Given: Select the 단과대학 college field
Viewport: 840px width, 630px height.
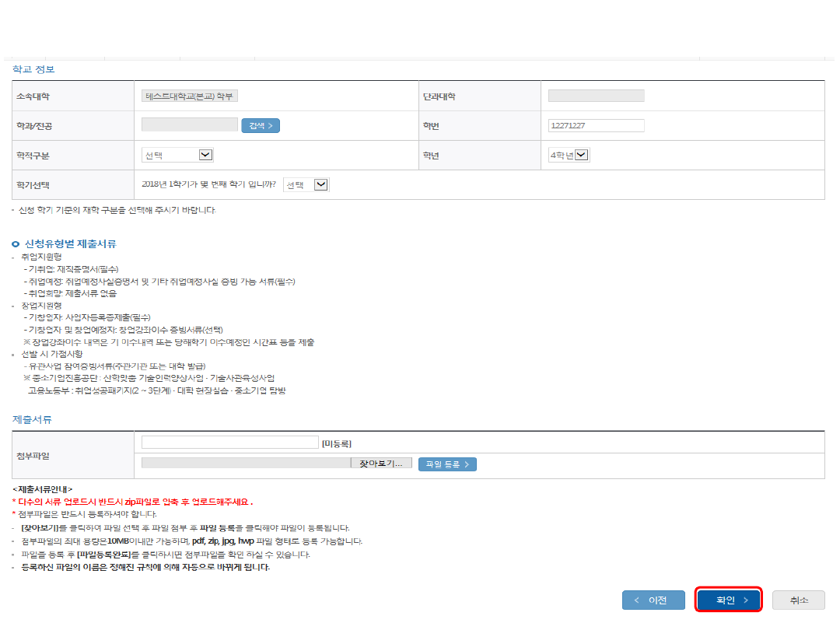Looking at the screenshot, I should point(596,96).
